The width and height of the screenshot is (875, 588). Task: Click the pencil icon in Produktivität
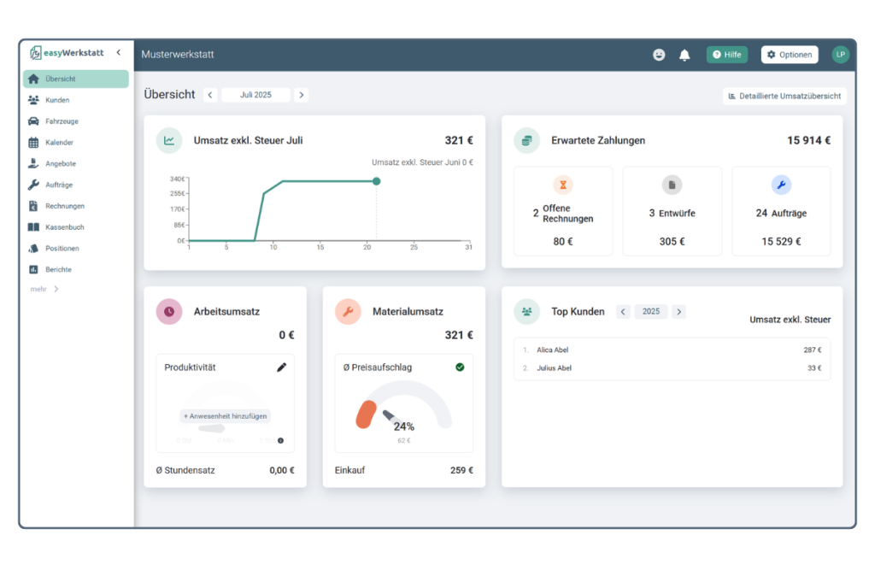(282, 367)
